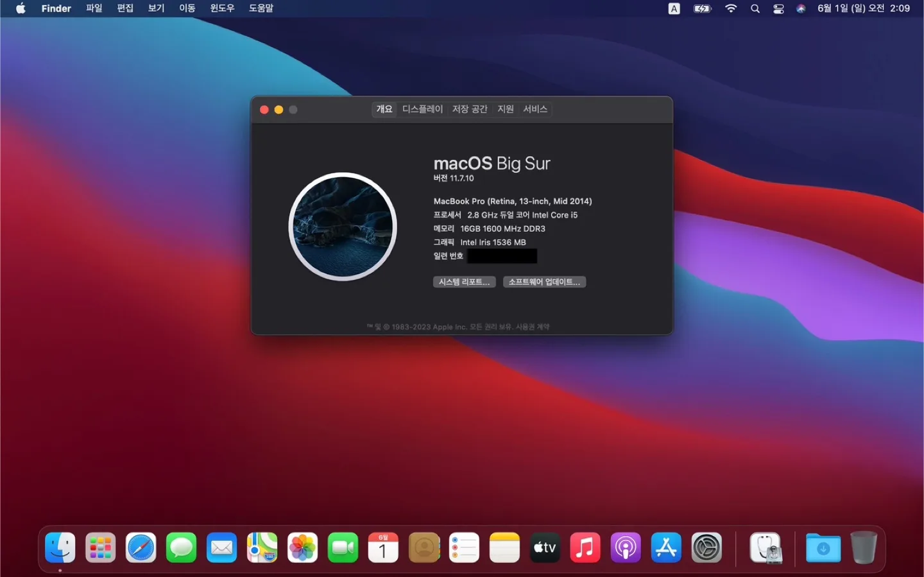Close the About This Mac window

[264, 110]
